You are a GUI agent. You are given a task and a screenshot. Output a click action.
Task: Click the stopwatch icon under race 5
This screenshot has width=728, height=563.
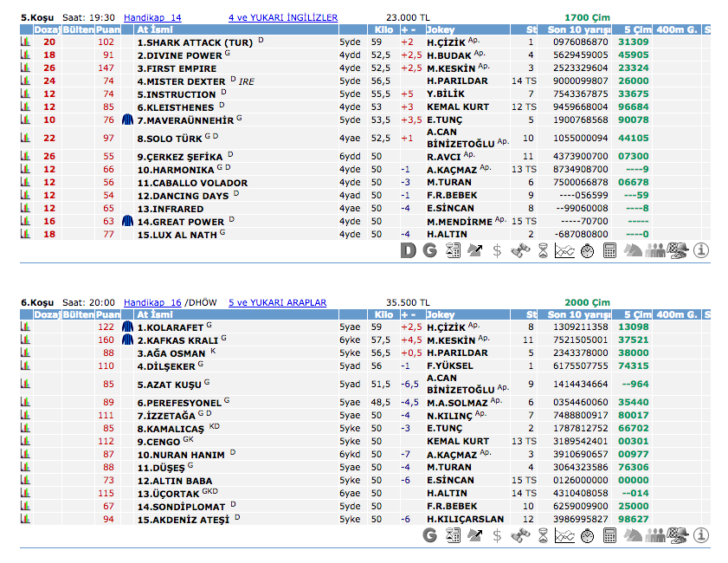tap(587, 251)
